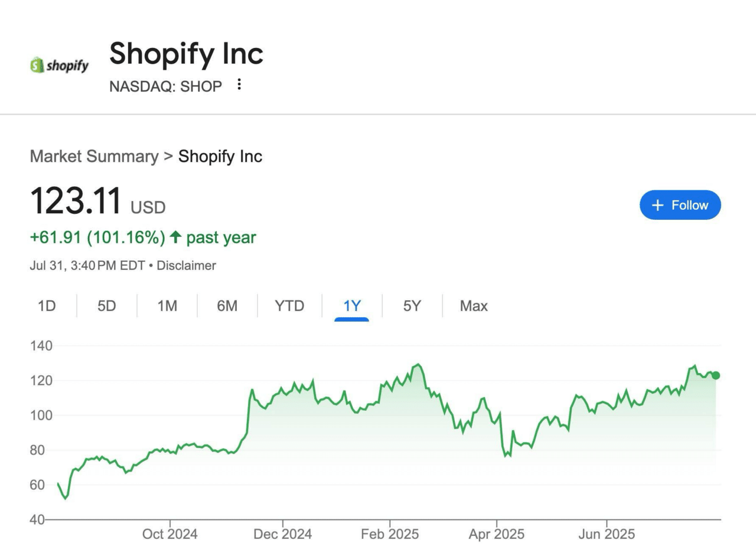This screenshot has width=756, height=549.
Task: Click the Dec 2024 label on chart axis
Action: pyautogui.click(x=282, y=534)
